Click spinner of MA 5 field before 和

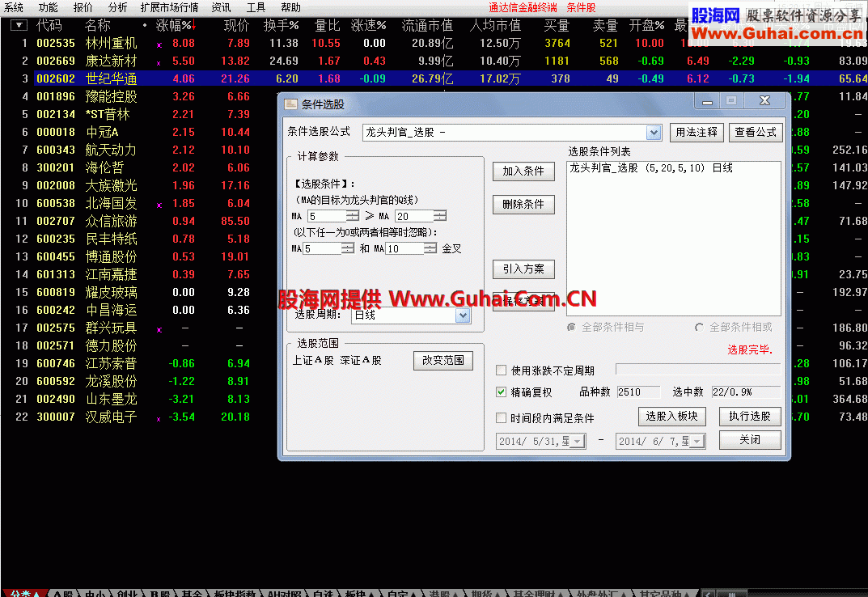click(x=348, y=248)
